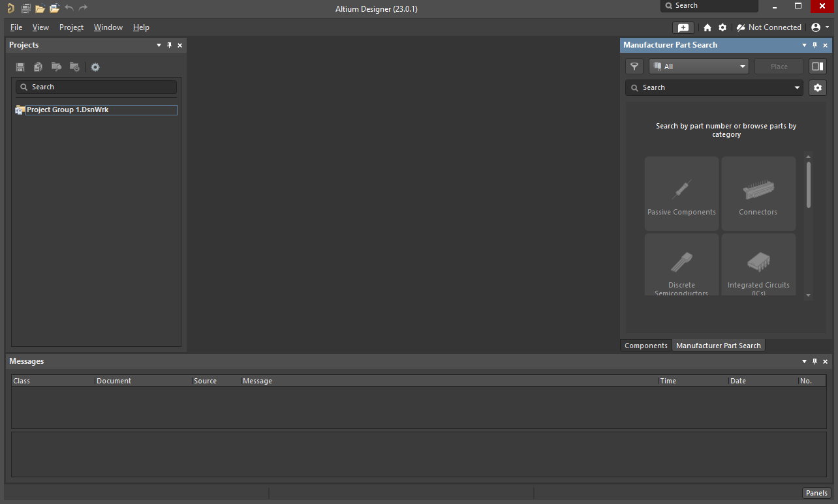
Task: Click the Undo arrow in title bar
Action: (x=69, y=8)
